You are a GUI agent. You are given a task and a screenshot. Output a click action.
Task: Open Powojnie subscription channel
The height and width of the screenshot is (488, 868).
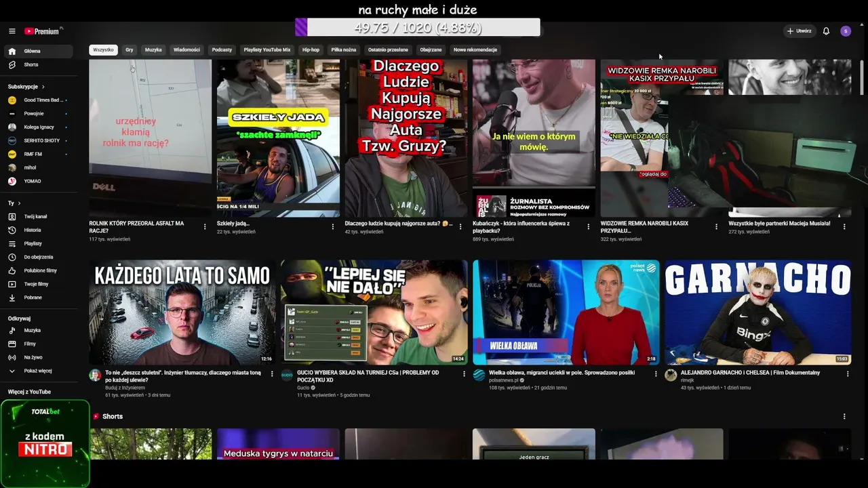click(39, 114)
